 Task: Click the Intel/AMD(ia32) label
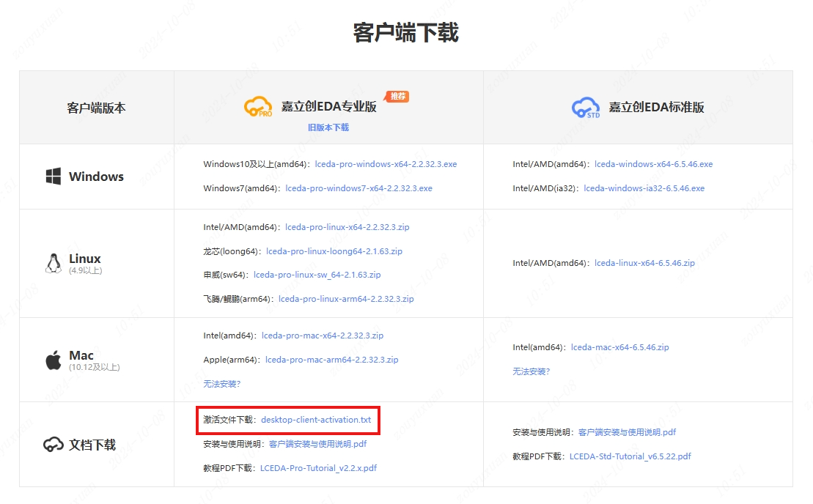[x=546, y=188]
